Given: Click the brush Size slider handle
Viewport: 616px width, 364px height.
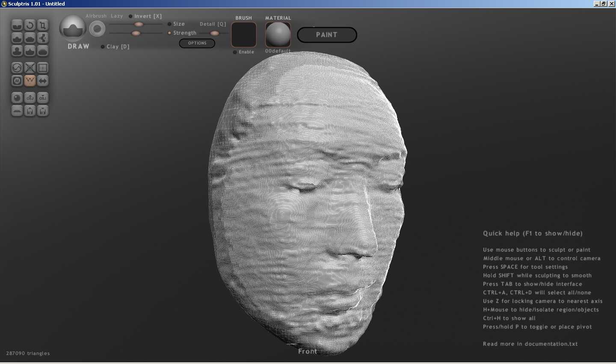Looking at the screenshot, I should pyautogui.click(x=139, y=24).
